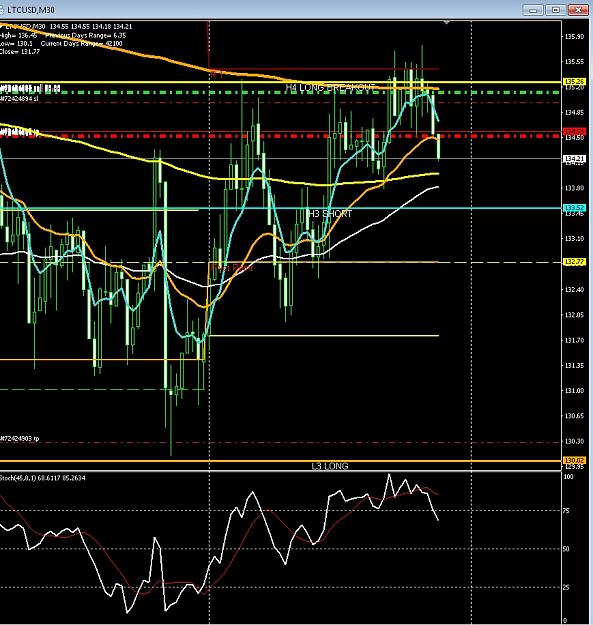Click the red Pivot Point label
The height and width of the screenshot is (625, 593).
coord(232,268)
